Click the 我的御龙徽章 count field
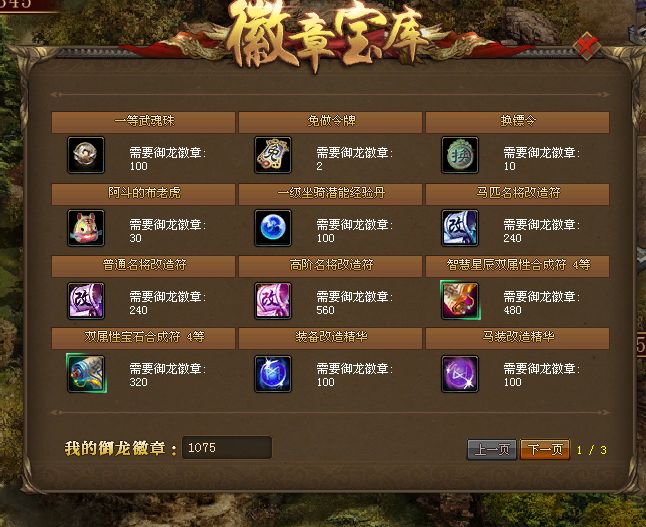 [x=227, y=447]
